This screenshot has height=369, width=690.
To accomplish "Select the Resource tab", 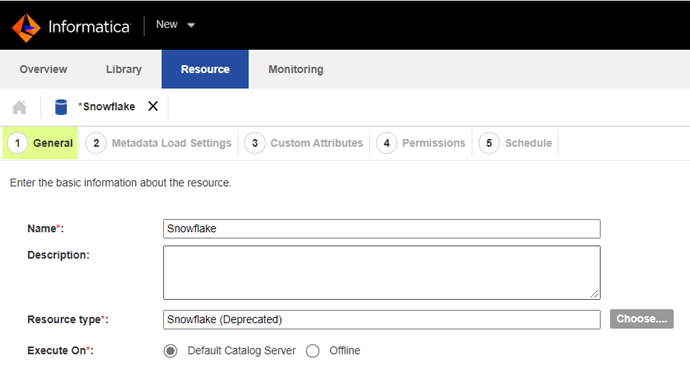I will 205,69.
